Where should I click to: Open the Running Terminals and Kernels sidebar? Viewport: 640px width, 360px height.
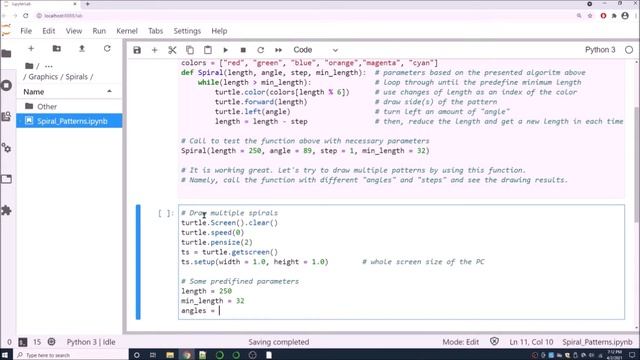[7, 85]
